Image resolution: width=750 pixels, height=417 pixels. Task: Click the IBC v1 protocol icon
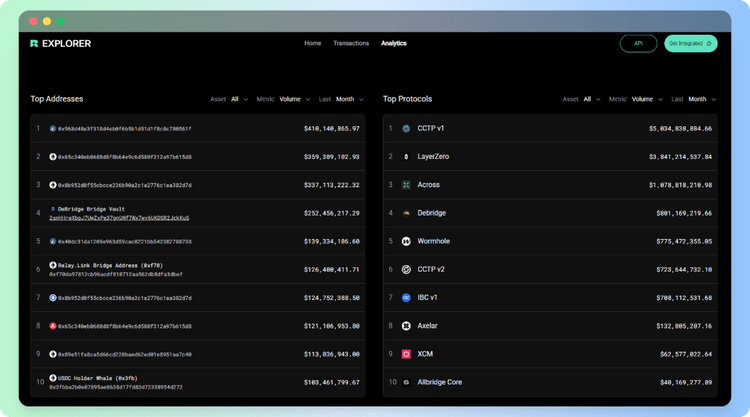406,298
